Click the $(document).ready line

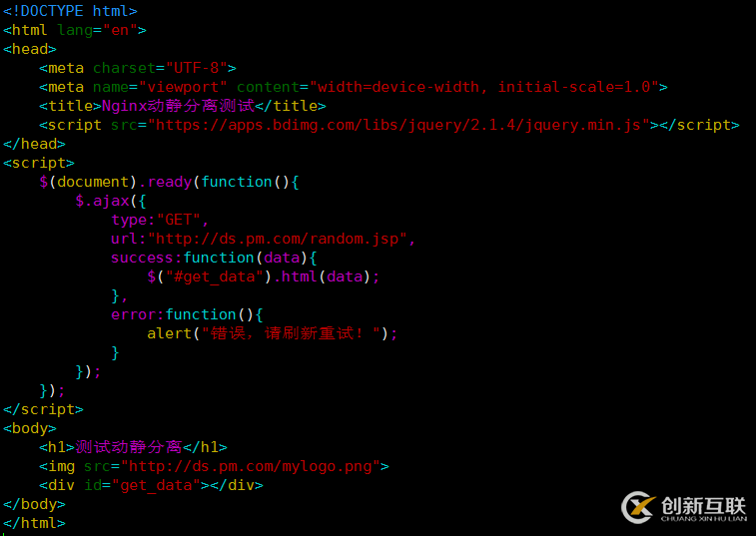169,182
